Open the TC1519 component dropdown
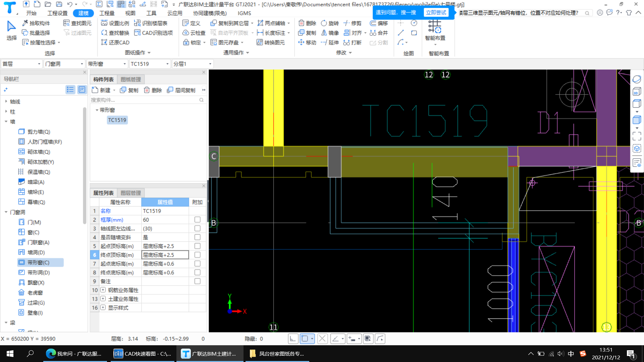Screen dimensions: 644x362 (150, 64)
